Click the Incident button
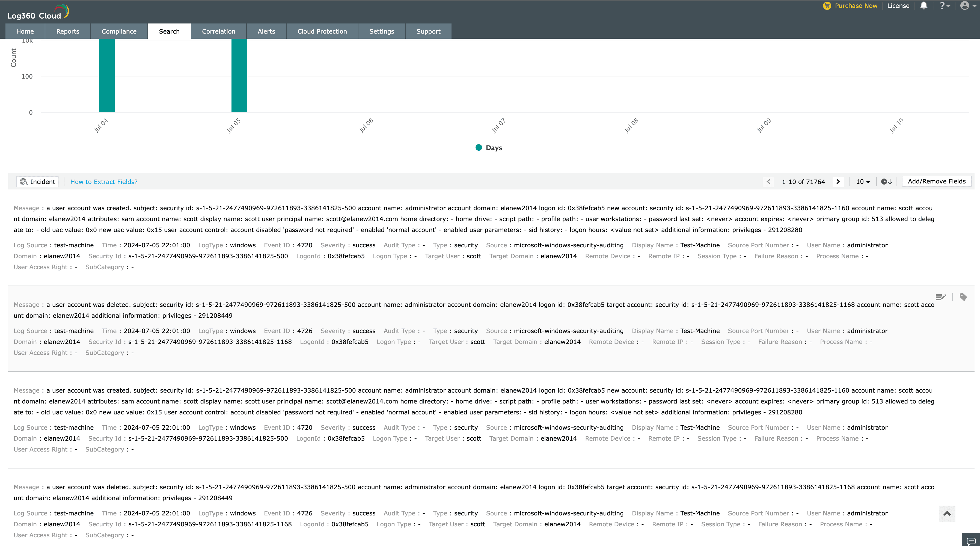This screenshot has width=980, height=546. (38, 182)
